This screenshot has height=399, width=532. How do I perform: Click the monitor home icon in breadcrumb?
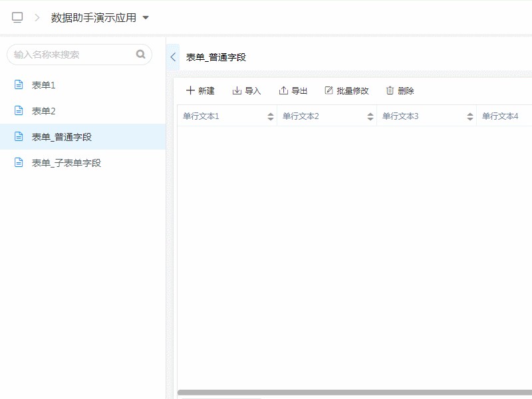click(x=17, y=18)
